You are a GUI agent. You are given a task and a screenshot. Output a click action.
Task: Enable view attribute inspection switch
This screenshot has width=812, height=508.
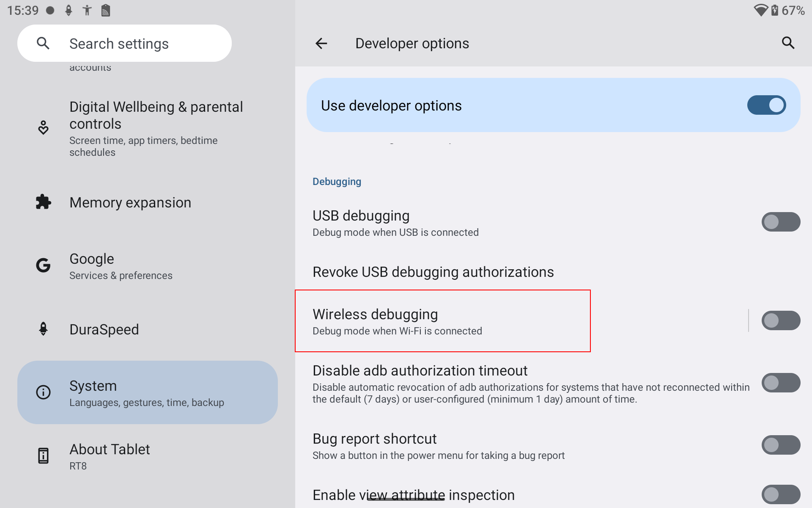780,494
